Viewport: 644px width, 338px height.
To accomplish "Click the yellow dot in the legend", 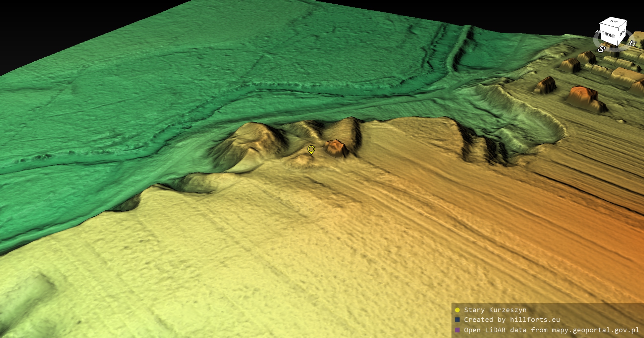I will (x=457, y=310).
